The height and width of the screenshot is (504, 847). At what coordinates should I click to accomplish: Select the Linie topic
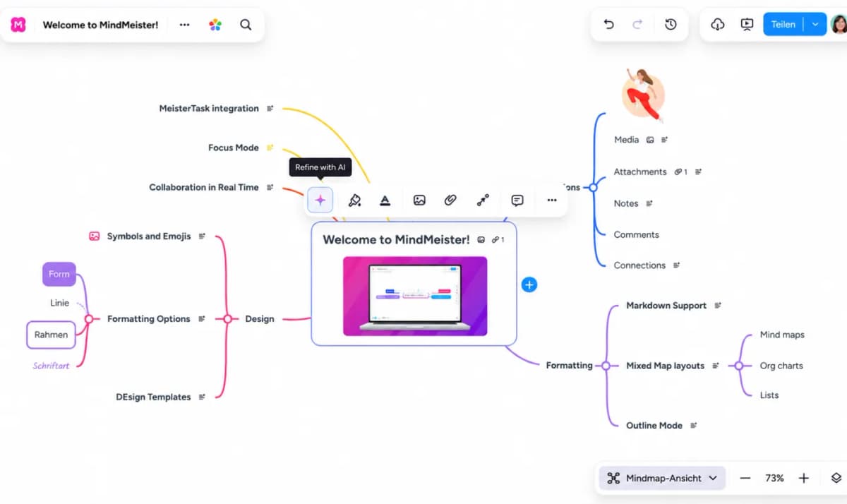60,303
